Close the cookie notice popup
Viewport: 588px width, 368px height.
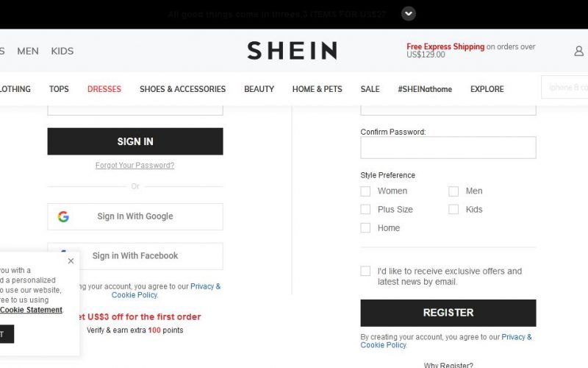(x=71, y=261)
